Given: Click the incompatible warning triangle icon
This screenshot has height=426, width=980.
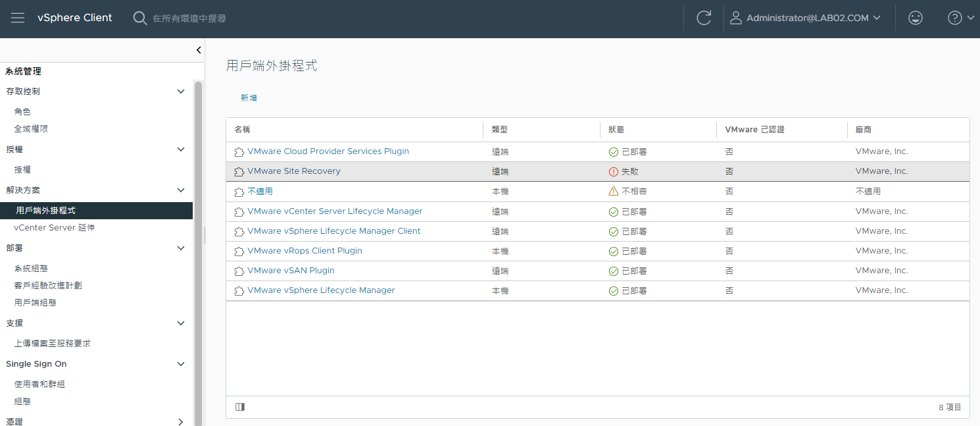Looking at the screenshot, I should click(x=614, y=192).
